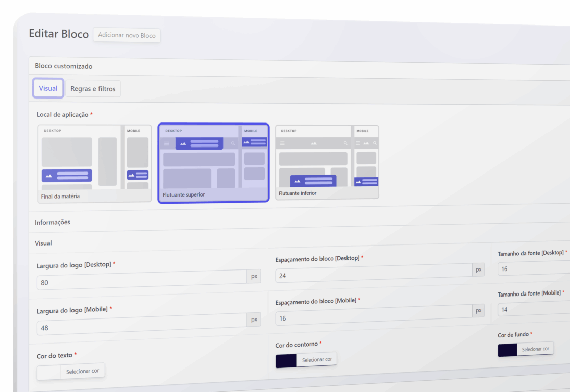Click the Cor do contorno dark swatch
The image size is (570, 392).
click(x=286, y=361)
